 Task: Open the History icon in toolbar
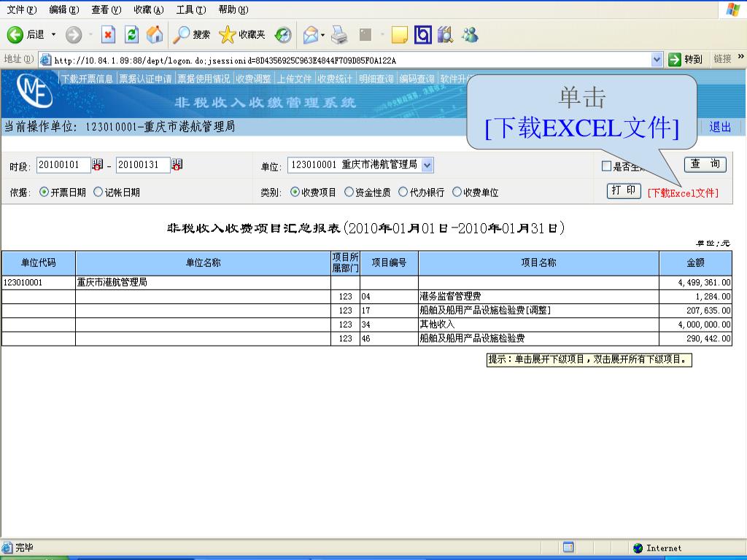click(x=283, y=34)
